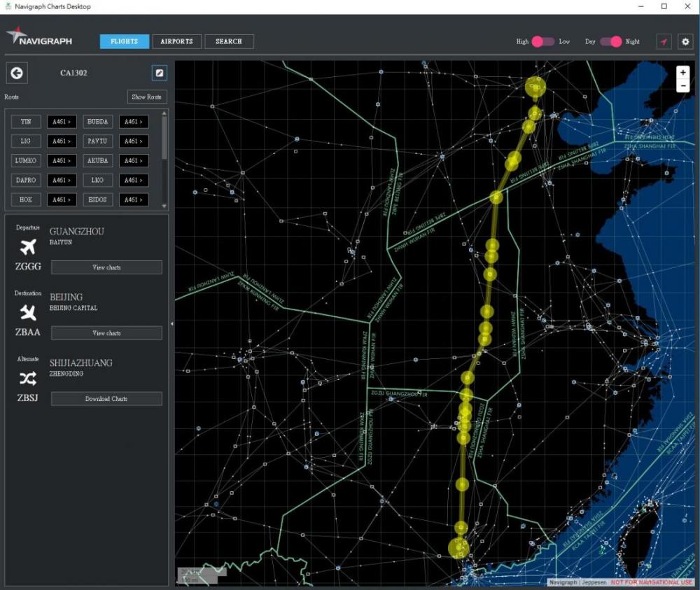Select the LIG waypoint box
Image resolution: width=700 pixels, height=590 pixels.
tap(26, 141)
